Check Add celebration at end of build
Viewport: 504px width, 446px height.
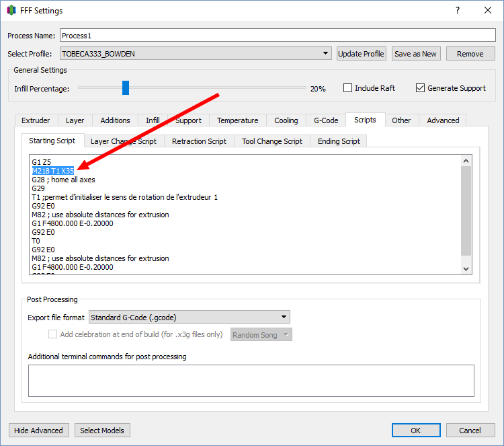click(53, 334)
